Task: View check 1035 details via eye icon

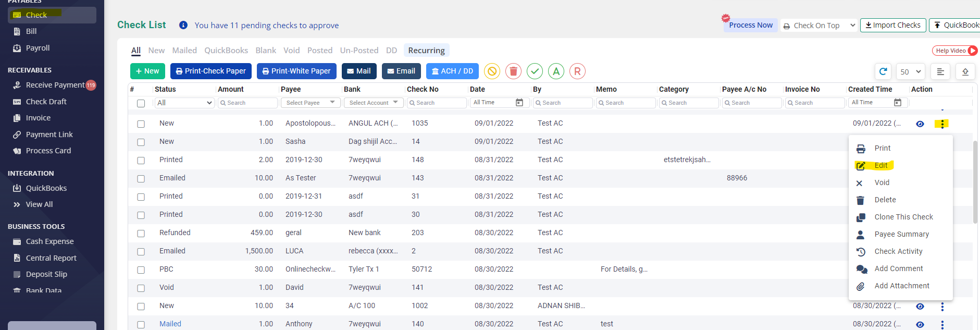Action: click(920, 124)
